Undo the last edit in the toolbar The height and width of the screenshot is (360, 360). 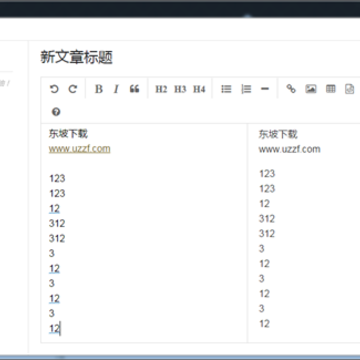[54, 89]
